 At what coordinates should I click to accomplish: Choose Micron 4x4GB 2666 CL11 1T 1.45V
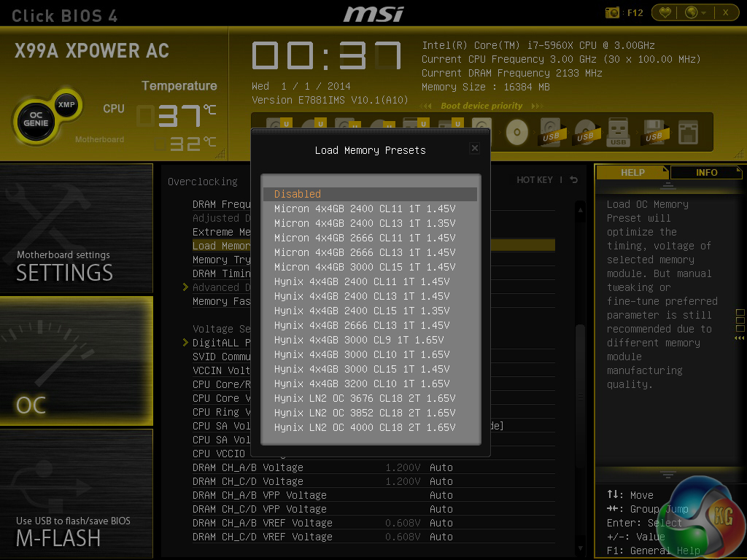click(370, 238)
